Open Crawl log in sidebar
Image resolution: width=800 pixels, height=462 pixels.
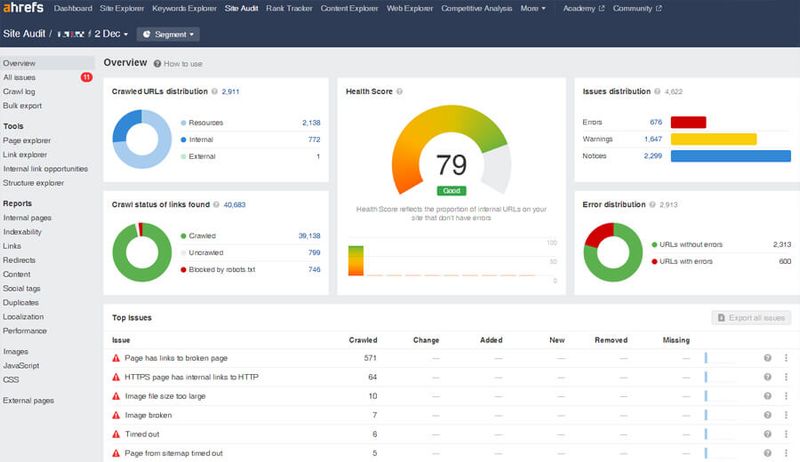[19, 91]
